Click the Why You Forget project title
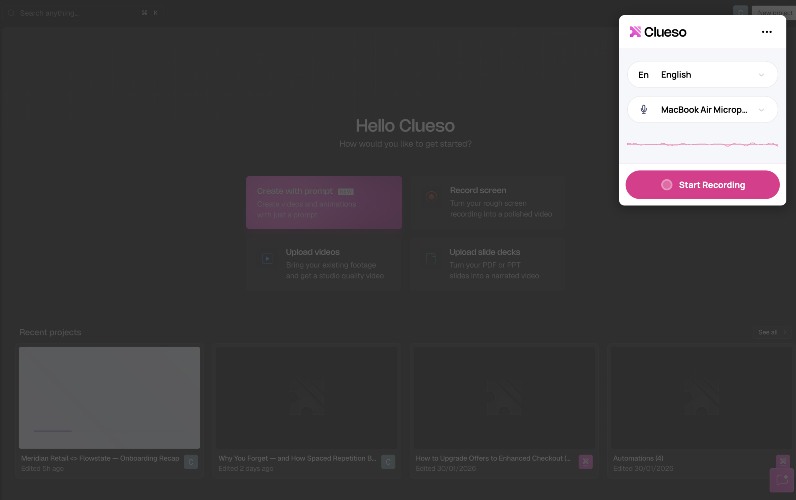 (297, 458)
